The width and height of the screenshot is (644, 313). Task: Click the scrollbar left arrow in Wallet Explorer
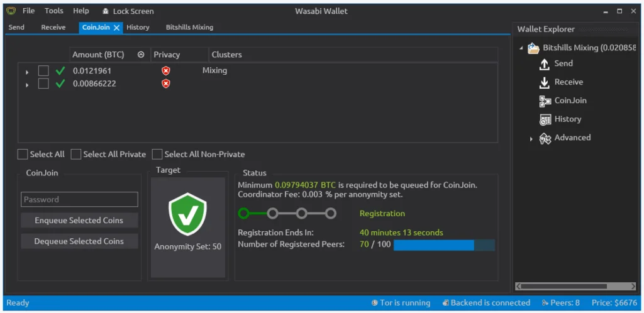[x=518, y=286]
